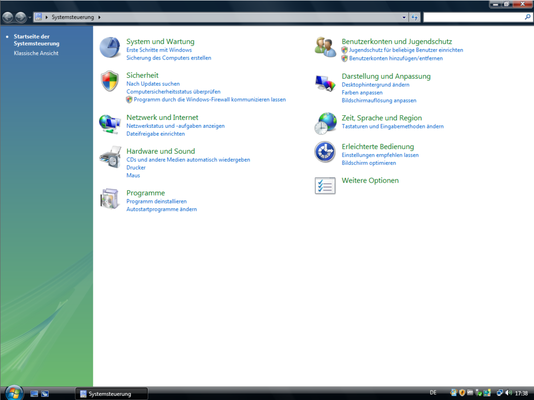Click Programm deinstallieren
The width and height of the screenshot is (534, 400).
[x=156, y=201]
